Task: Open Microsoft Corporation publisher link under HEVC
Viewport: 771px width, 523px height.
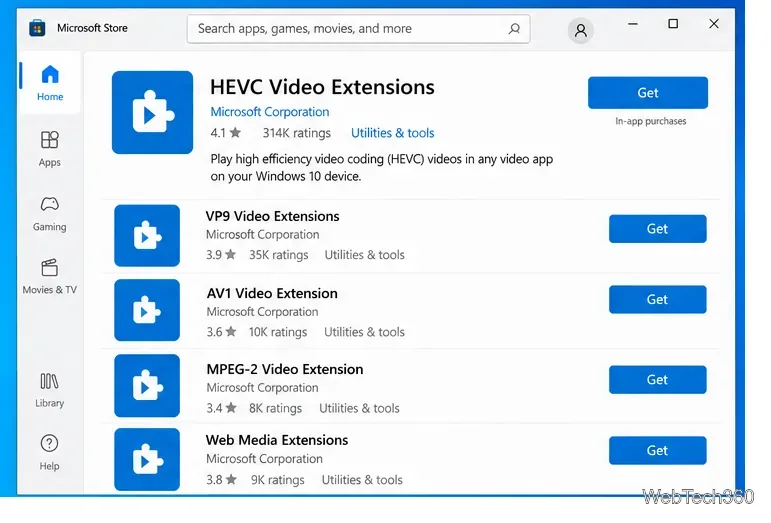Action: (x=270, y=112)
